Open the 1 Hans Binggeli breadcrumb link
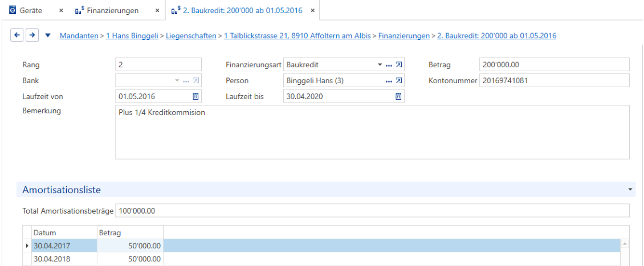Screen dimensions: 644x266 tap(132, 36)
